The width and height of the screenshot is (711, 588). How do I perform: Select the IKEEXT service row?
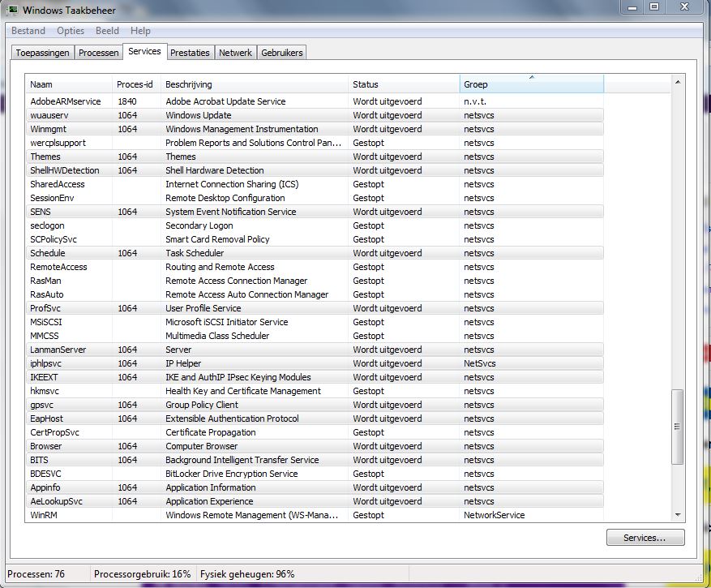pos(315,377)
